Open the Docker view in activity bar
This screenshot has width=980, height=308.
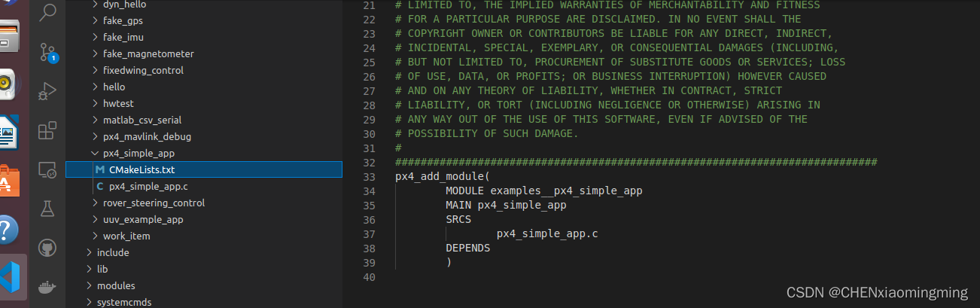(47, 287)
